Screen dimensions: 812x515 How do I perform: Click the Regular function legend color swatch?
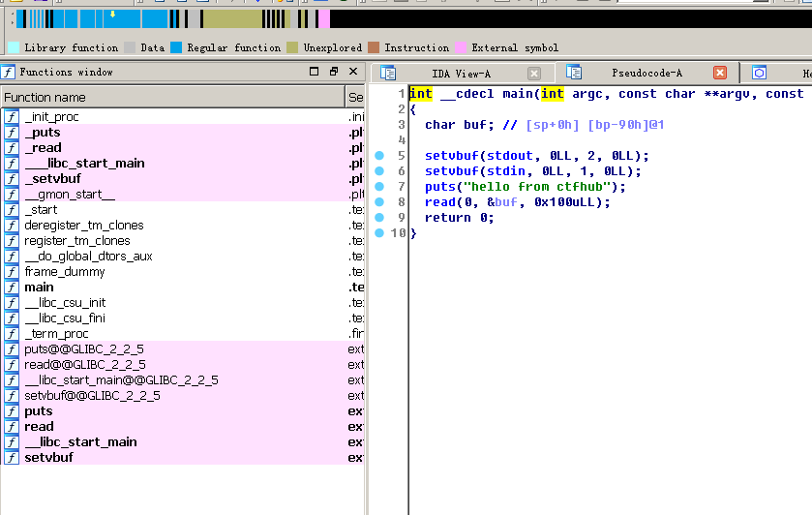(176, 47)
